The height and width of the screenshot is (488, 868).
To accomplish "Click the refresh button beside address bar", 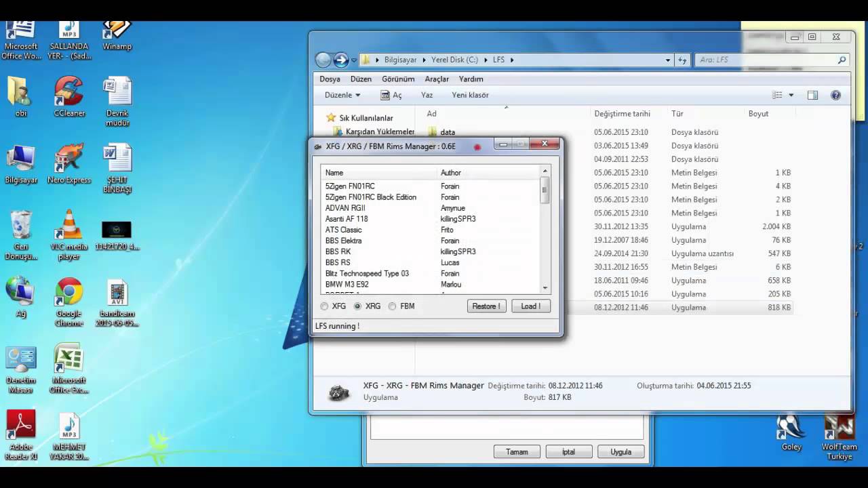I will pyautogui.click(x=682, y=60).
